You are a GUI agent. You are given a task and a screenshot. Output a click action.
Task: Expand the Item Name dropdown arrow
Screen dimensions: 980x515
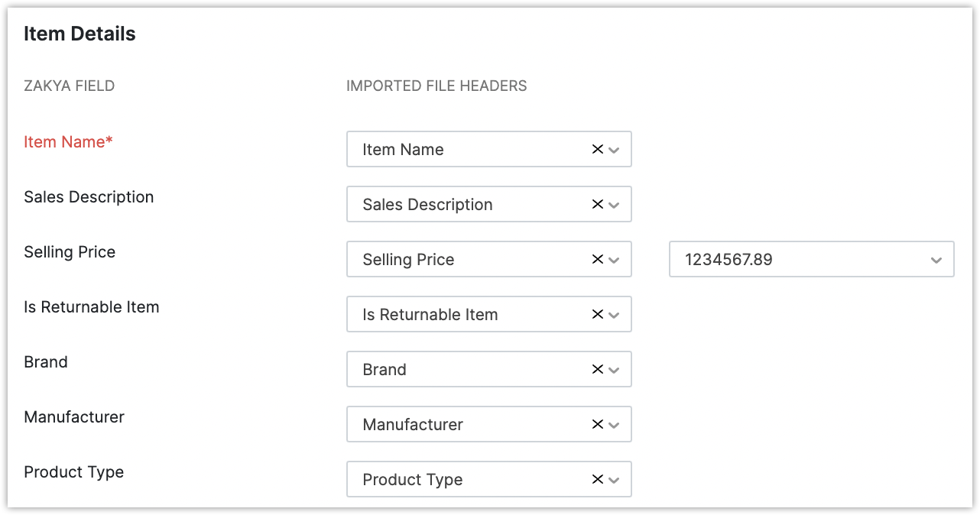click(614, 150)
